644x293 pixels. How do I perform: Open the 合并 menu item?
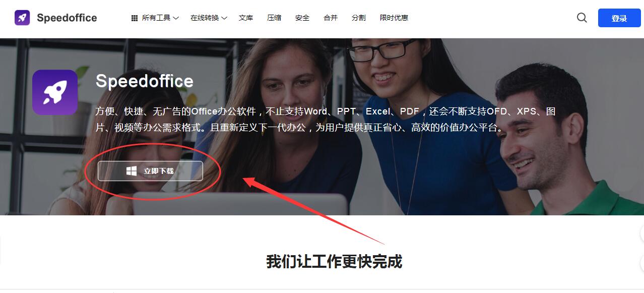coord(331,18)
